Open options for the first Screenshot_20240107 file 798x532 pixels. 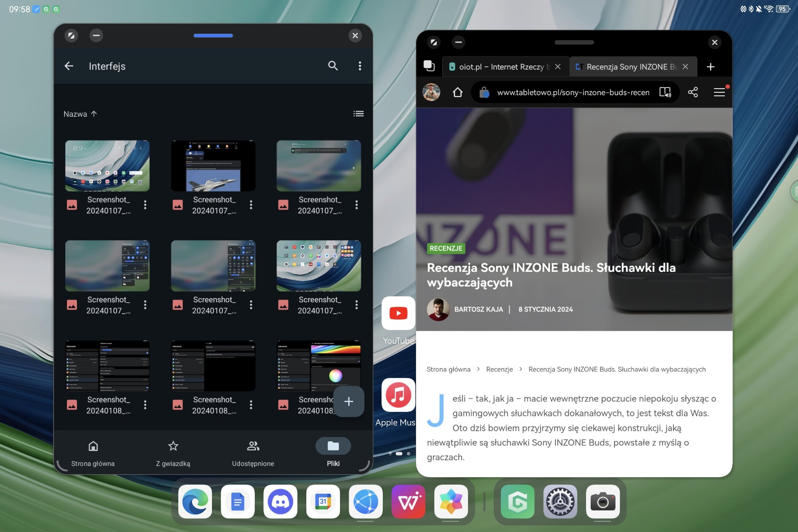(x=145, y=205)
